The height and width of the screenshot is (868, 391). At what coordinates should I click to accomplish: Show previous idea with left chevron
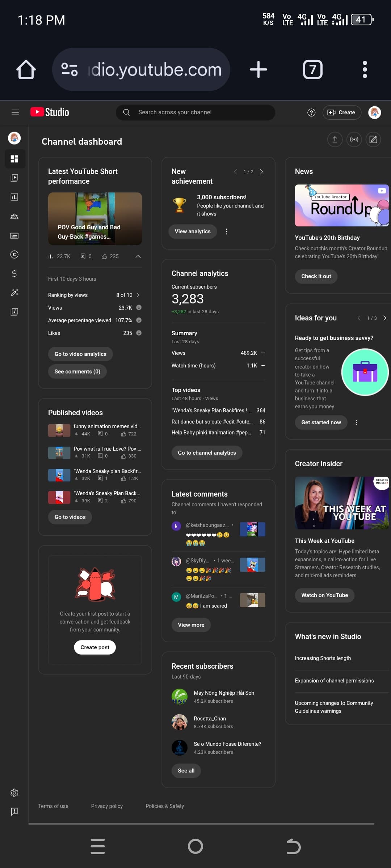point(359,318)
